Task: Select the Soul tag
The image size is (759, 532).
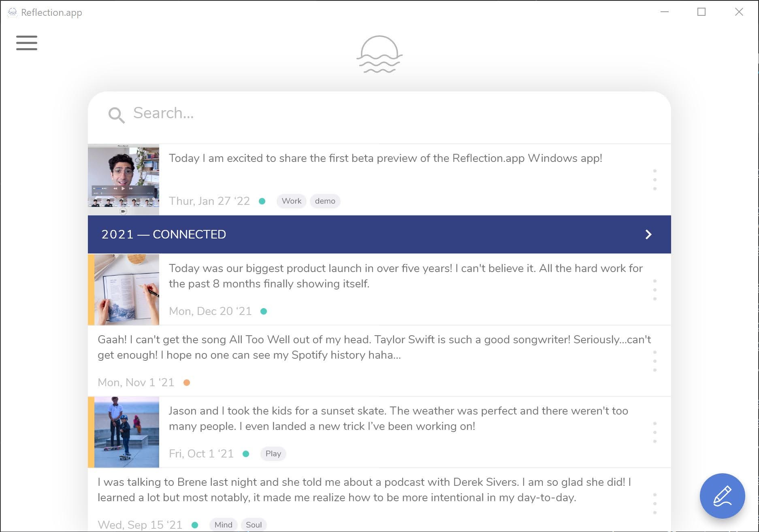Action: (254, 525)
